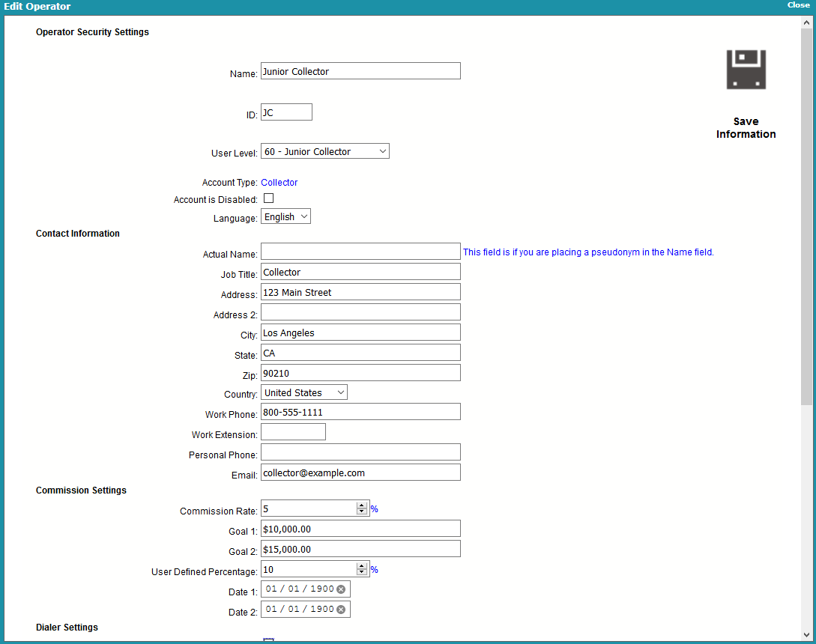816x644 pixels.
Task: Click the Zip field
Action: point(360,373)
